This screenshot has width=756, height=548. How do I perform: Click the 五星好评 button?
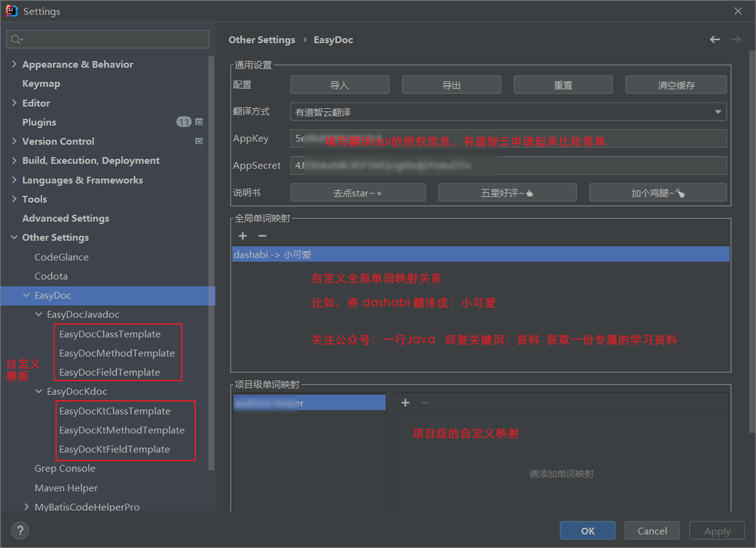(507, 193)
